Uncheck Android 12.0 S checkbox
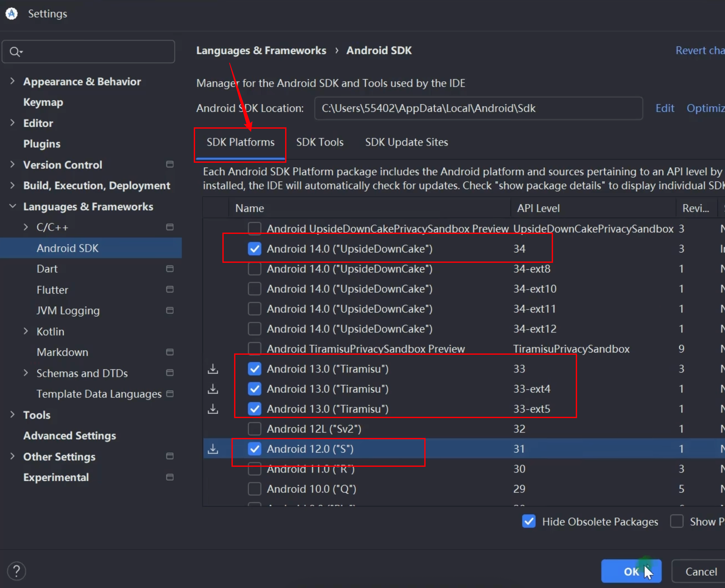725x588 pixels. pyautogui.click(x=255, y=449)
